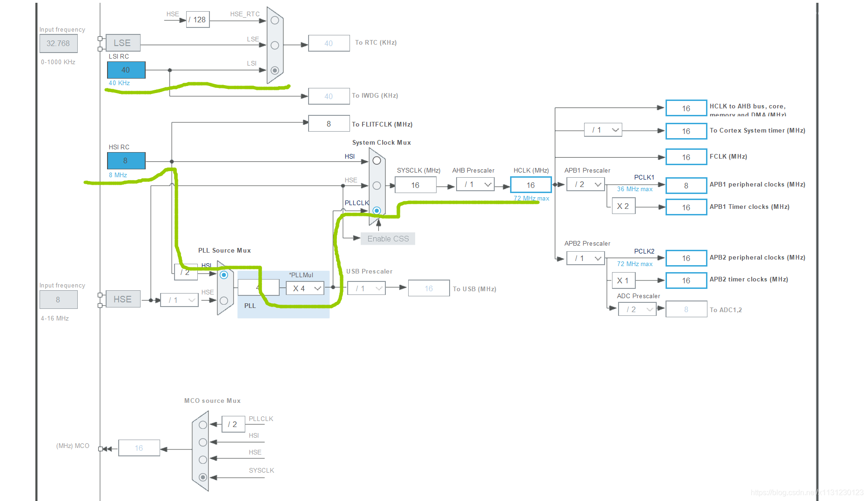Click the To RTC (KHz) value box
Image resolution: width=868 pixels, height=501 pixels.
pos(329,43)
